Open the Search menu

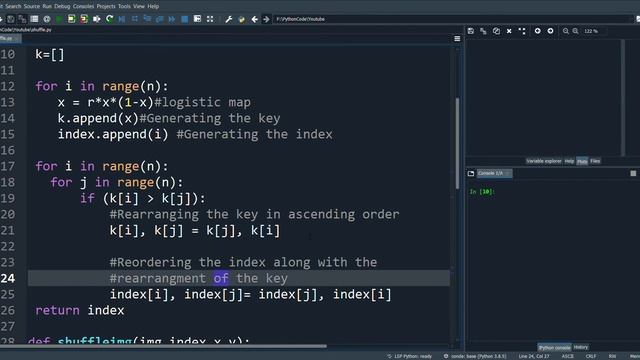click(x=13, y=6)
